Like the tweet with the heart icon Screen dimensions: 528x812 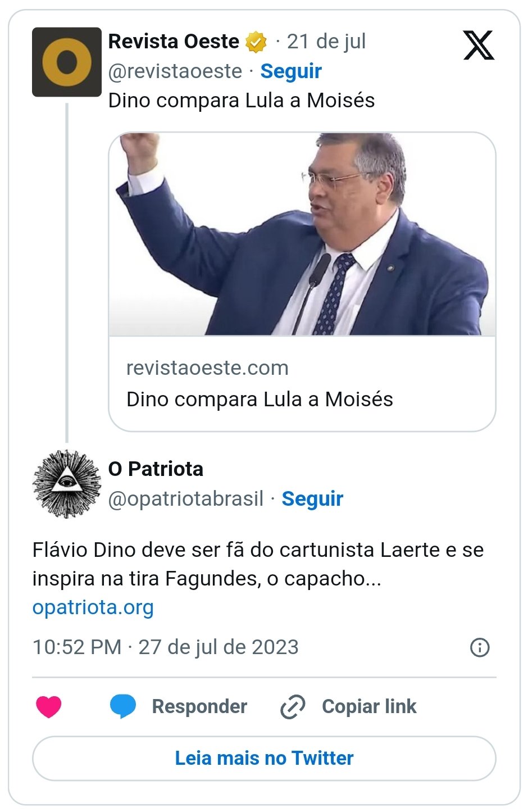pos(49,706)
